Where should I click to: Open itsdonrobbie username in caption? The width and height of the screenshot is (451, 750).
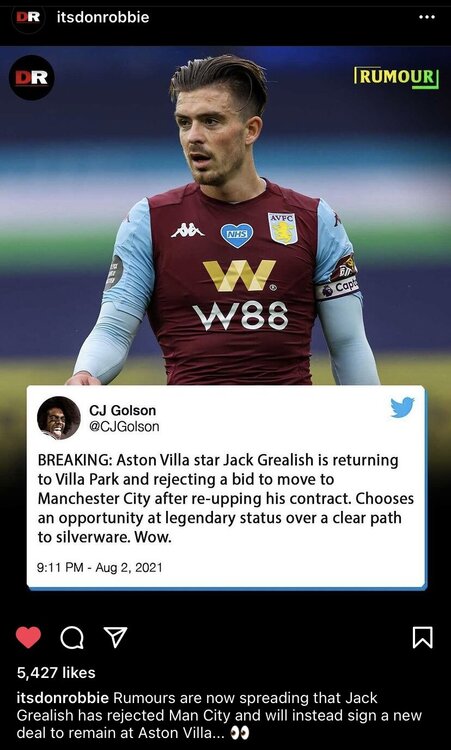(63, 698)
